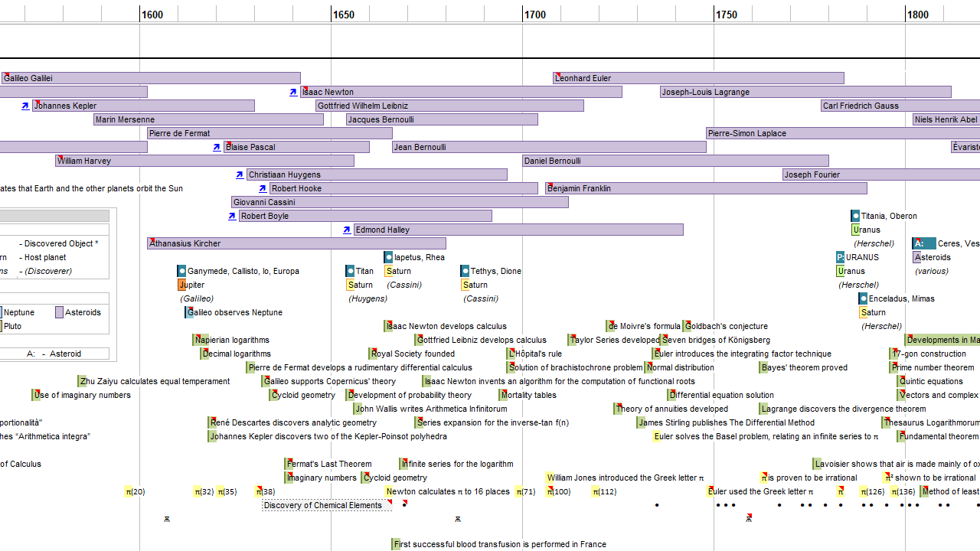This screenshot has width=980, height=551.
Task: Open the link arrow next to Robert Boyle
Action: point(232,216)
